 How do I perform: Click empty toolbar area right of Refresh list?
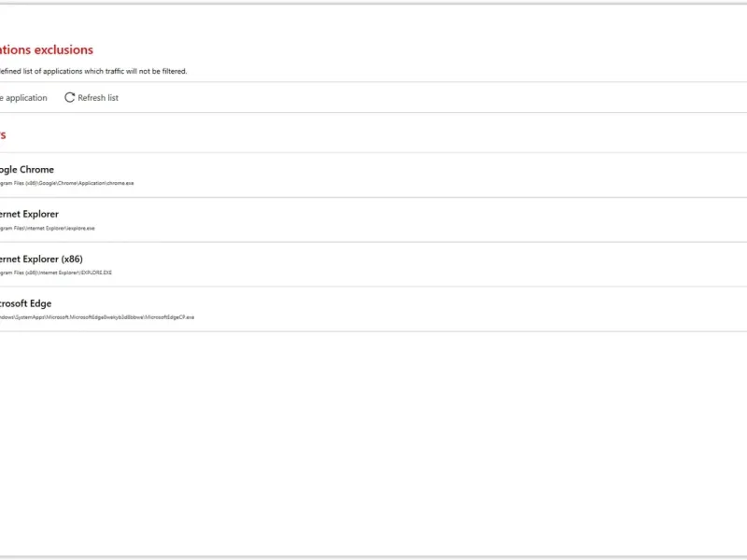tap(429, 98)
